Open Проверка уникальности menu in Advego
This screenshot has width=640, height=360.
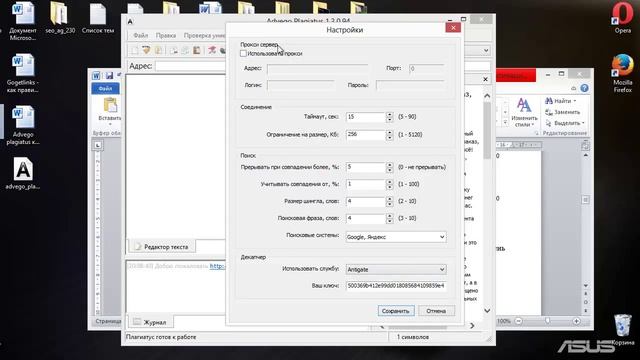[x=204, y=36]
